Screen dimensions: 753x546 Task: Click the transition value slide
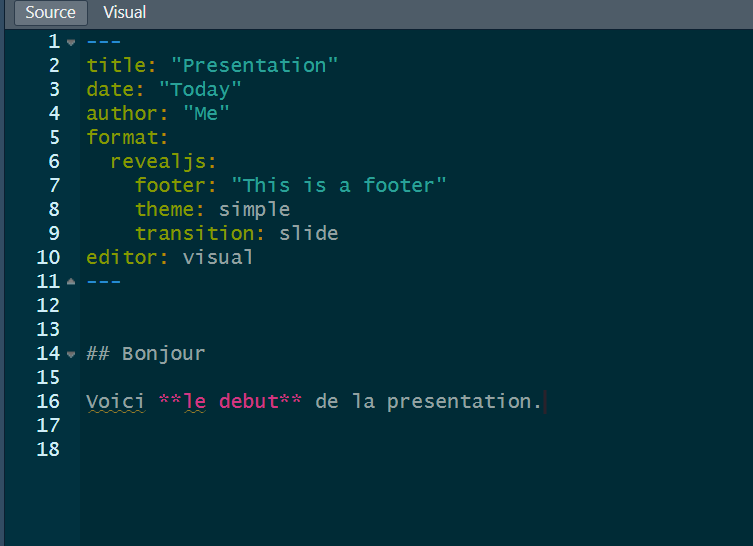coord(309,234)
